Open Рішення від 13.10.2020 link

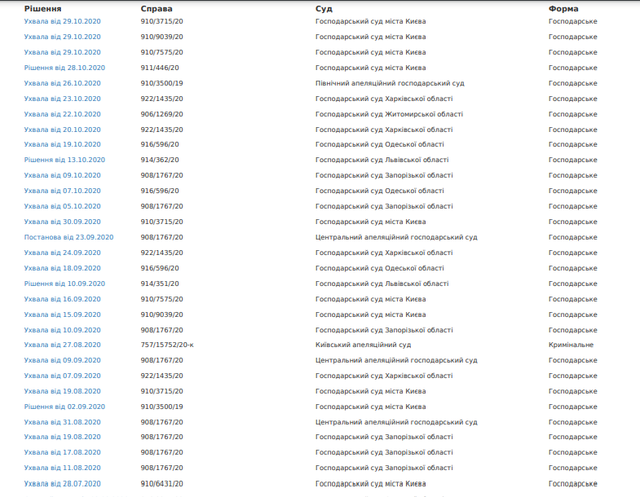coord(64,160)
